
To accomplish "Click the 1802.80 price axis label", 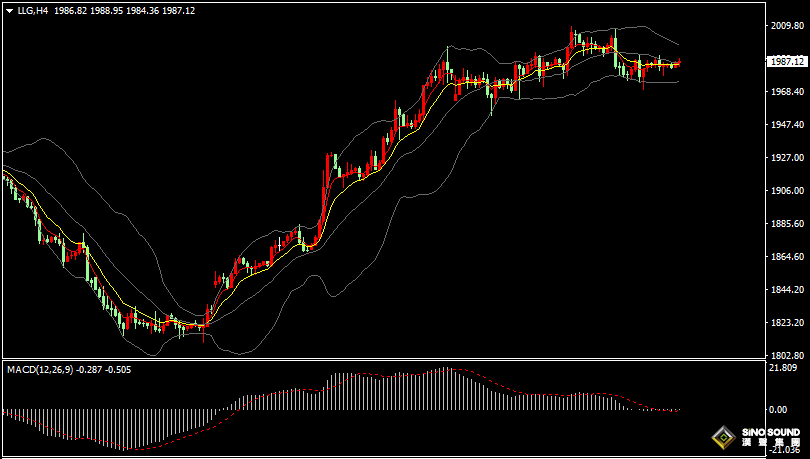I will click(x=787, y=356).
